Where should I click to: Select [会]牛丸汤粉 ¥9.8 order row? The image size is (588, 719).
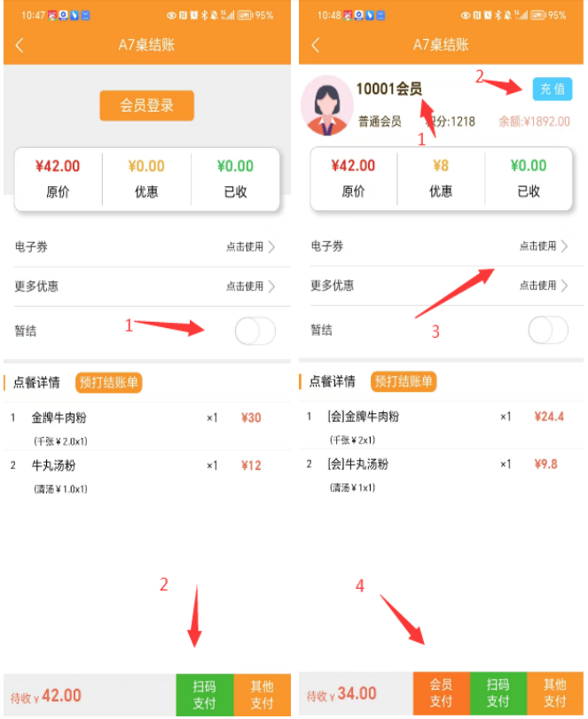click(x=442, y=473)
